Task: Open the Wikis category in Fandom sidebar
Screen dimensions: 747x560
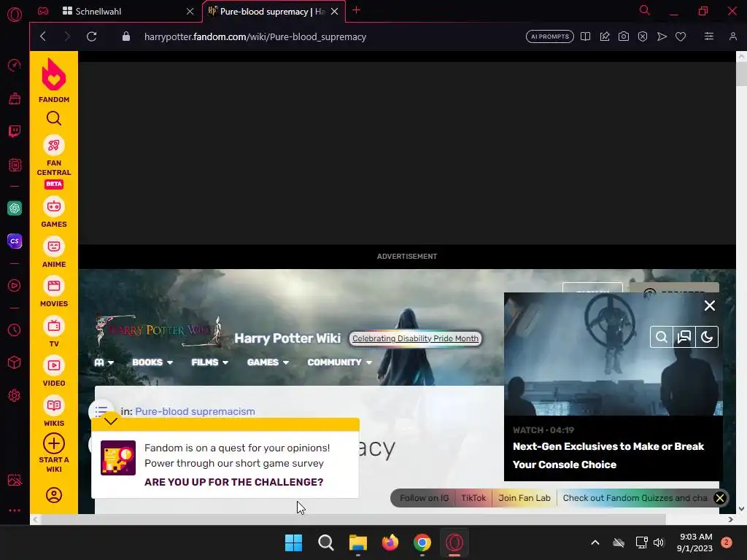Action: 54,411
